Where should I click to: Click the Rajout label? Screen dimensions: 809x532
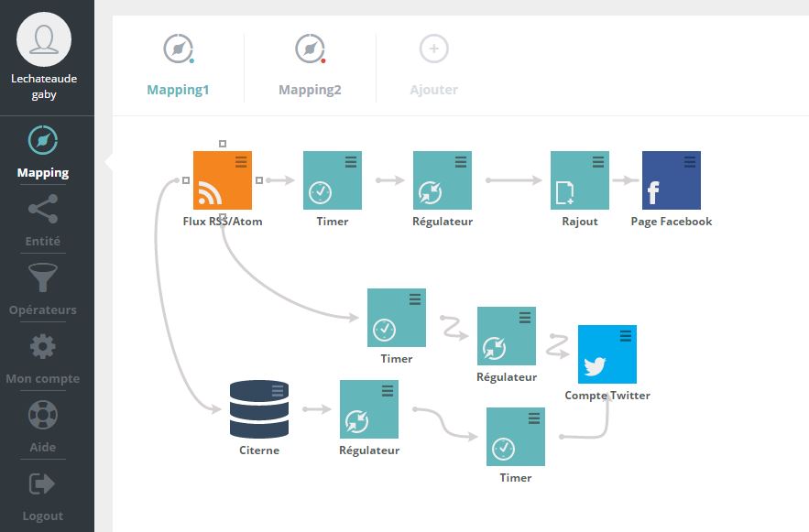(x=580, y=222)
